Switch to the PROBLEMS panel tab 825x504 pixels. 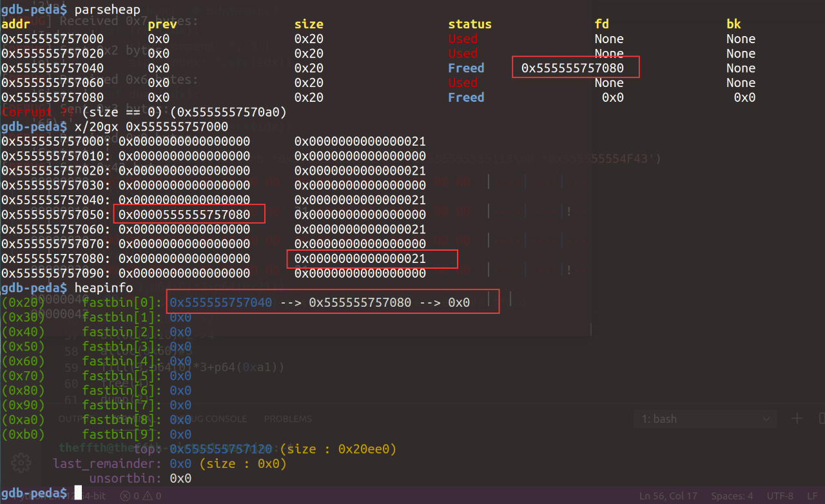coord(287,419)
